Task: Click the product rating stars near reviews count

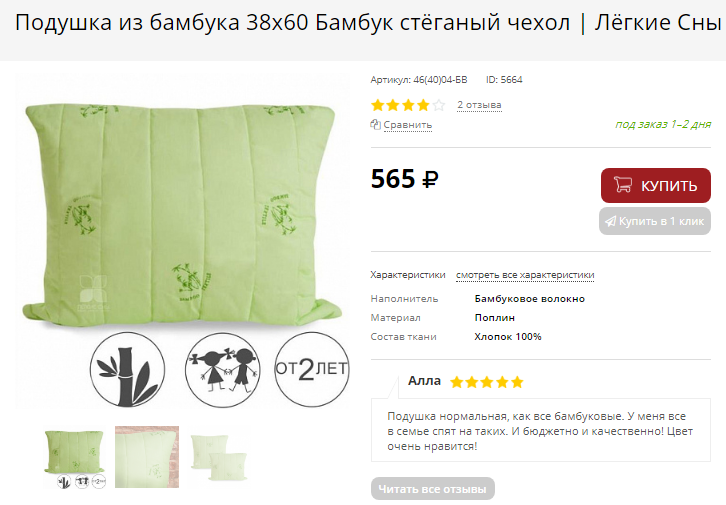Action: [x=408, y=105]
